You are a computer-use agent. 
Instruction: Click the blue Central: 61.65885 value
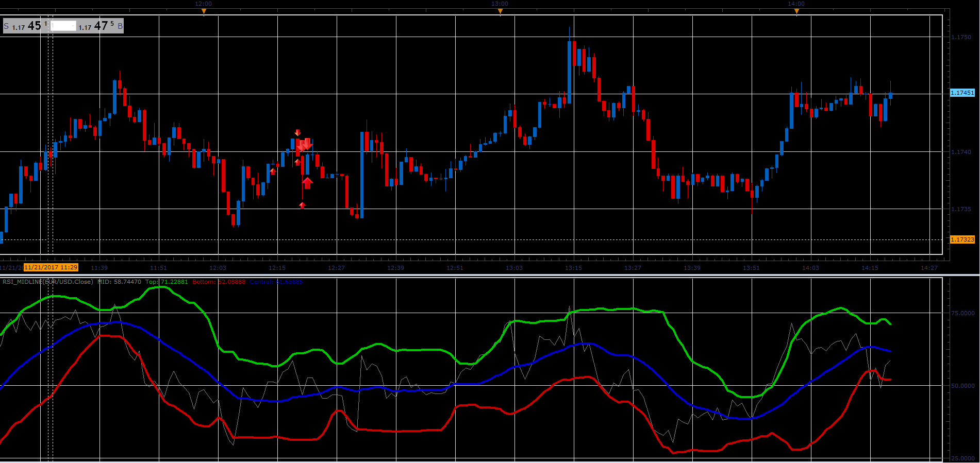point(276,282)
